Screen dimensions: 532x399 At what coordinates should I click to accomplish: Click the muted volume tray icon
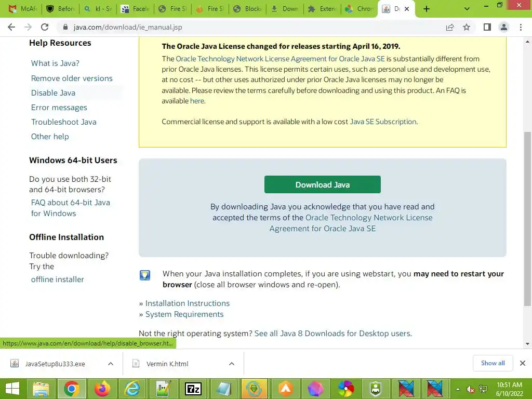(x=470, y=389)
